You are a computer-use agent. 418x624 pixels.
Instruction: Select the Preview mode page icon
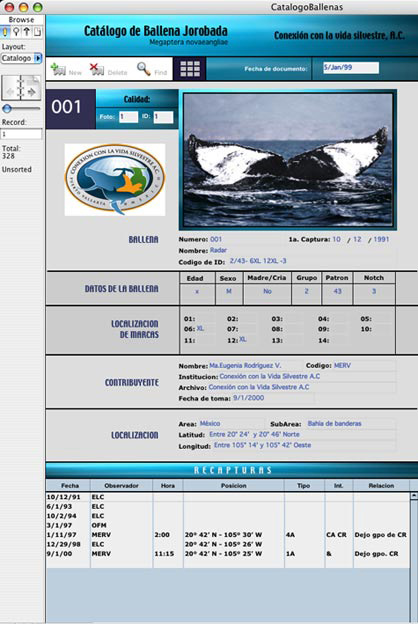point(37,31)
